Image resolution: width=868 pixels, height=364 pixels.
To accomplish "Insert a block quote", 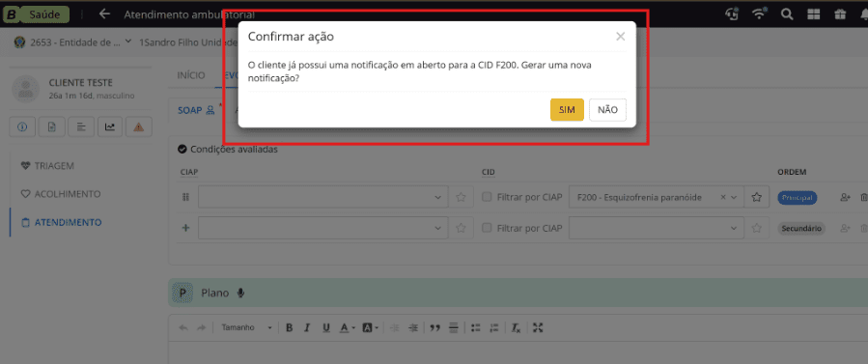I will [x=435, y=327].
